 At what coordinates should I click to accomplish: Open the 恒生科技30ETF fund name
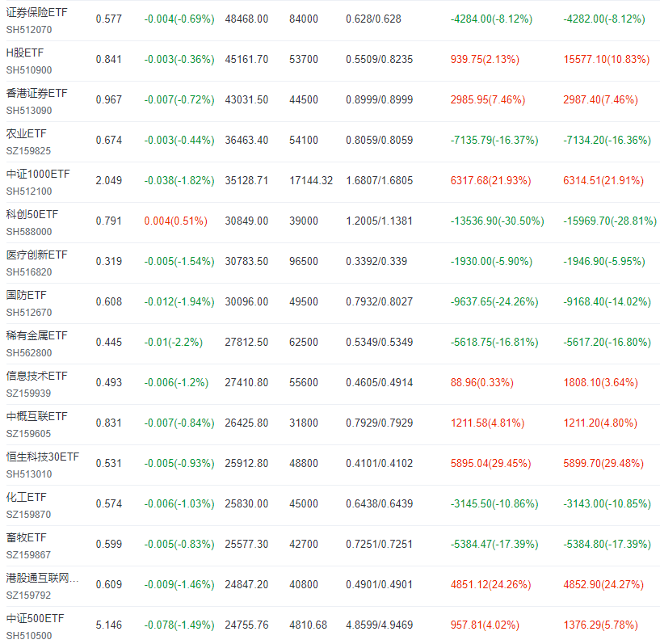pyautogui.click(x=43, y=457)
